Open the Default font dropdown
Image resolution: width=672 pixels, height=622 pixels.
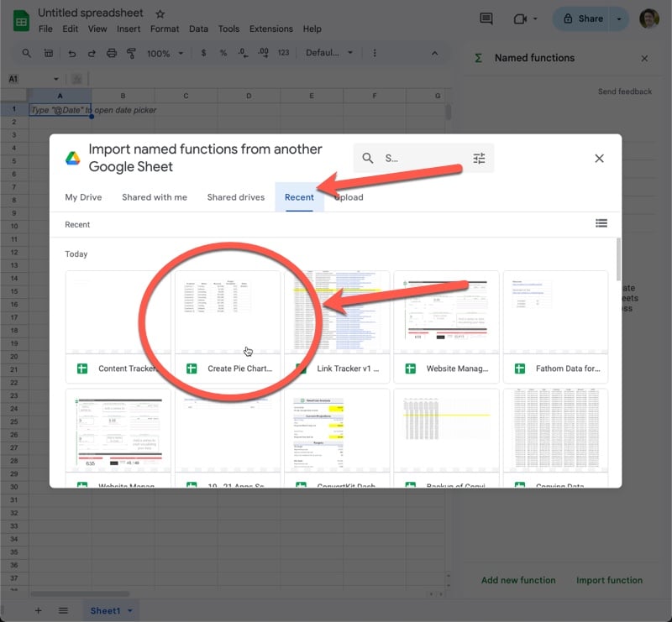[x=328, y=53]
